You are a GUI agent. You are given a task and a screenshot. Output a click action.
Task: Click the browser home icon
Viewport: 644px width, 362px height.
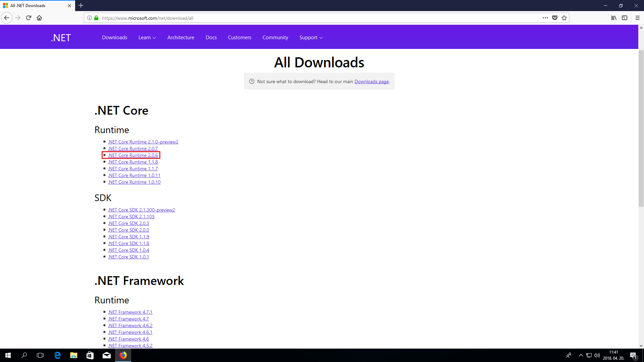click(39, 18)
